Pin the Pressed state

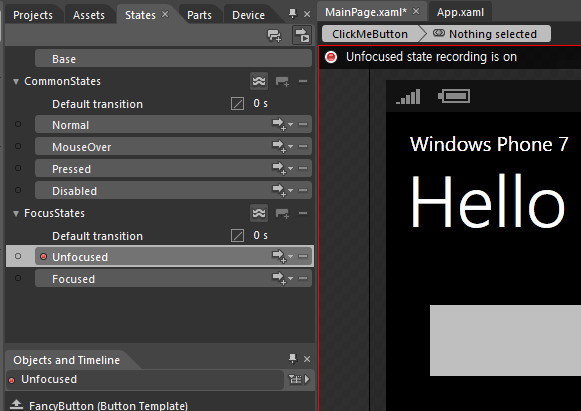coord(18,168)
